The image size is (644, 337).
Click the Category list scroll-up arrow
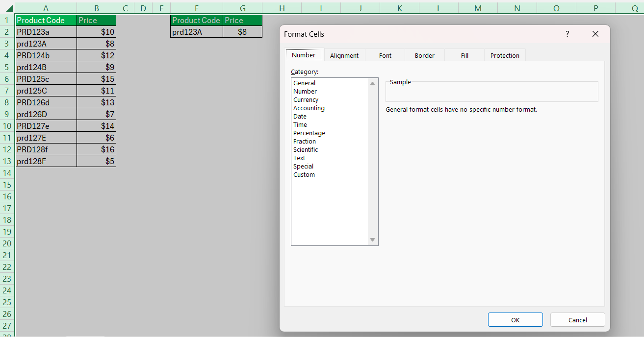pos(372,83)
